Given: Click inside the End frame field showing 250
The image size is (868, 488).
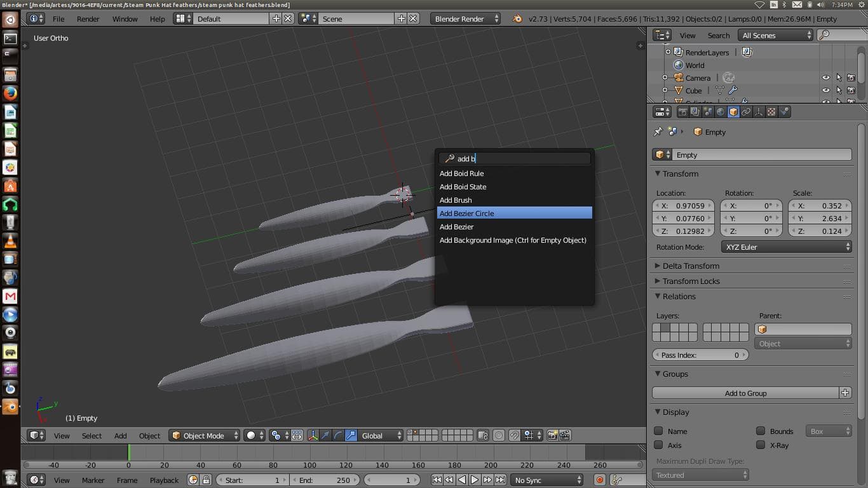Looking at the screenshot, I should (x=325, y=480).
